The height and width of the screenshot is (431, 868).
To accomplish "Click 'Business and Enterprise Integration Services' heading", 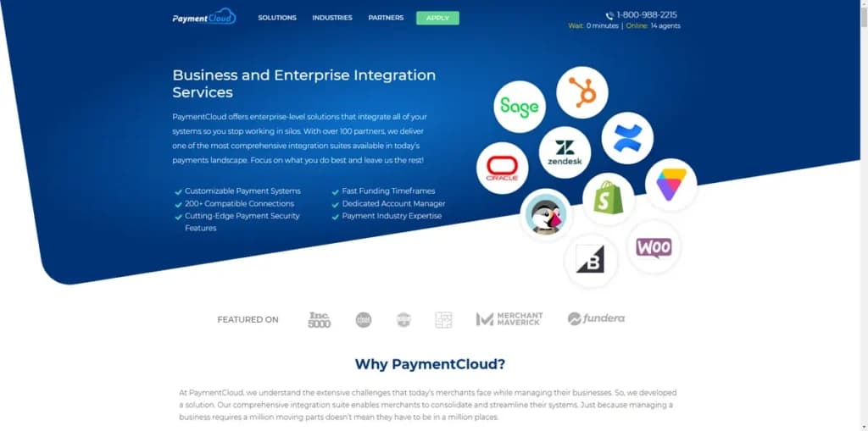I will tap(304, 84).
